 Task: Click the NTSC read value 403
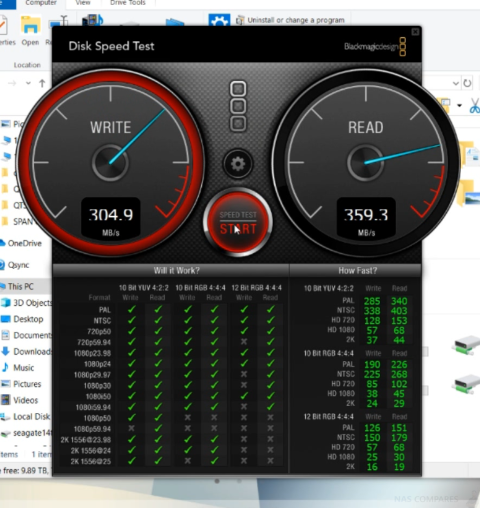pyautogui.click(x=399, y=311)
